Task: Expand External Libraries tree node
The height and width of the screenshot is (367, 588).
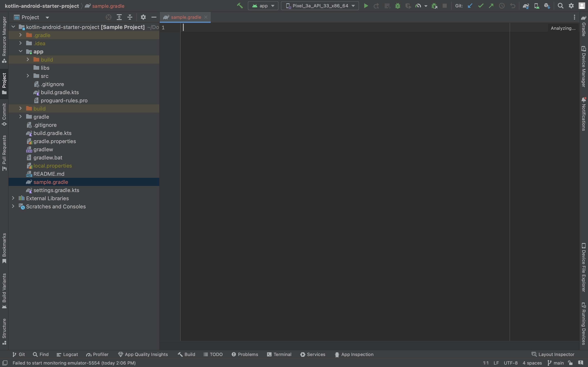Action: 13,198
